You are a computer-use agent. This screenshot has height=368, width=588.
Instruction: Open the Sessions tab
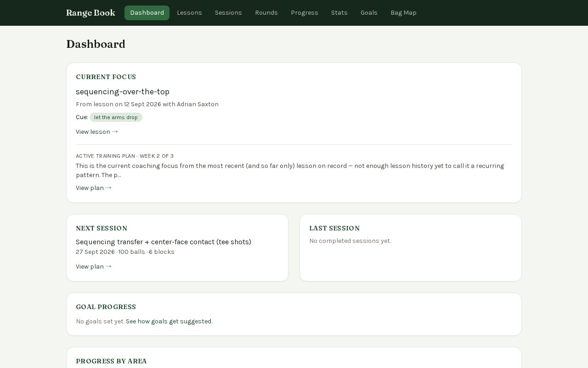(x=228, y=13)
